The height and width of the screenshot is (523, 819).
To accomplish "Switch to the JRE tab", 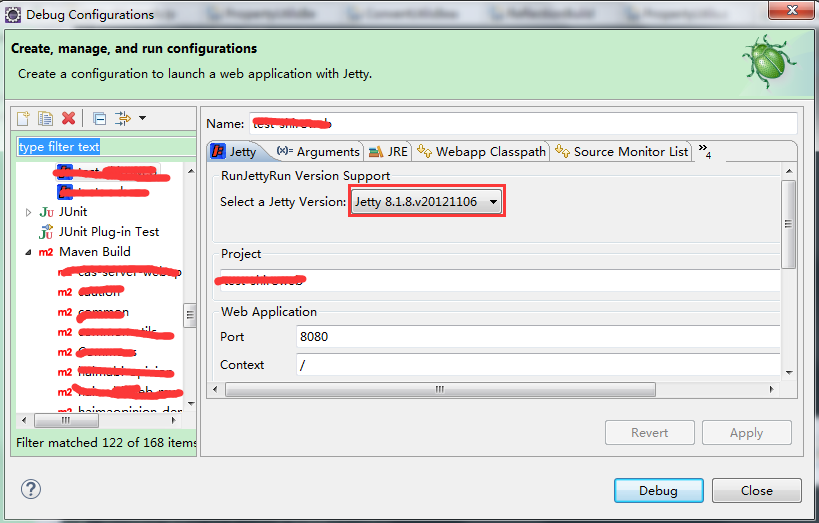I will pyautogui.click(x=388, y=152).
